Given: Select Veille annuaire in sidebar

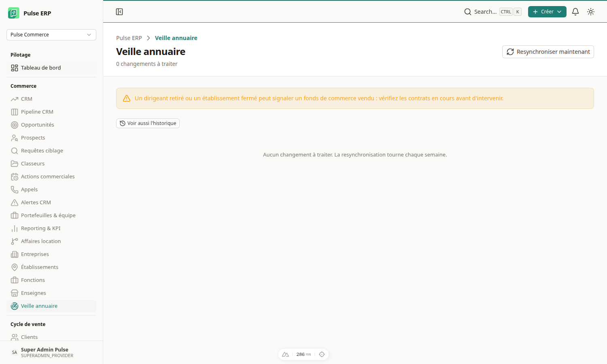Looking at the screenshot, I should [51, 306].
